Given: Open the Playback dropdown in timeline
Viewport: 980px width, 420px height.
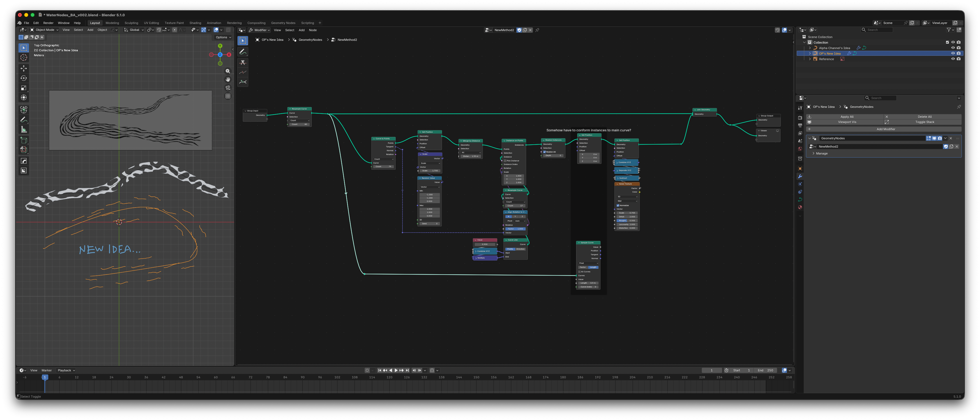Looking at the screenshot, I should click(66, 371).
